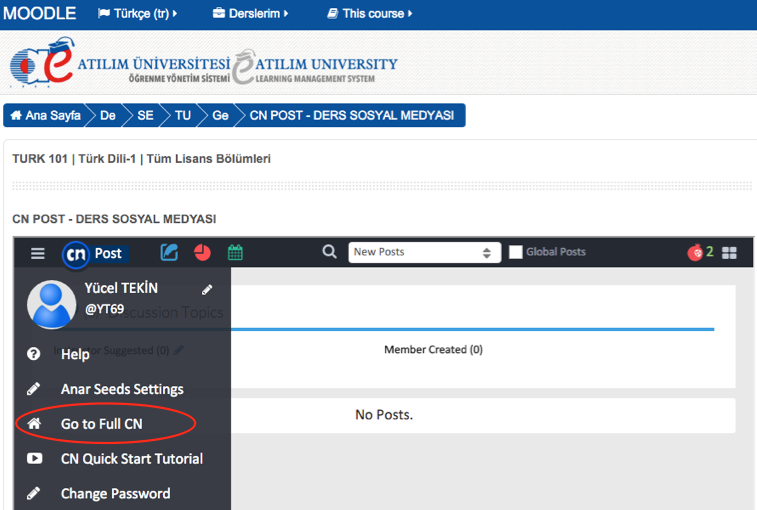Expand the This course menu

[370, 14]
